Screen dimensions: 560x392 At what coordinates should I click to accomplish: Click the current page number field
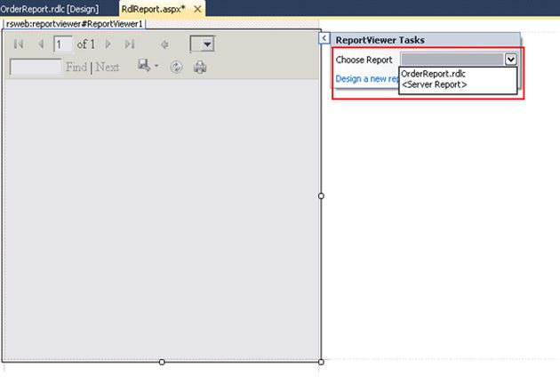(x=63, y=44)
